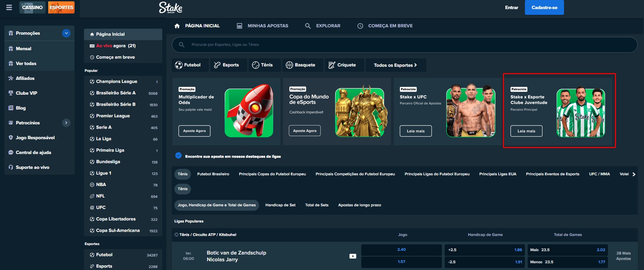
Task: Click the Blog newspaper icon
Action: click(11, 108)
